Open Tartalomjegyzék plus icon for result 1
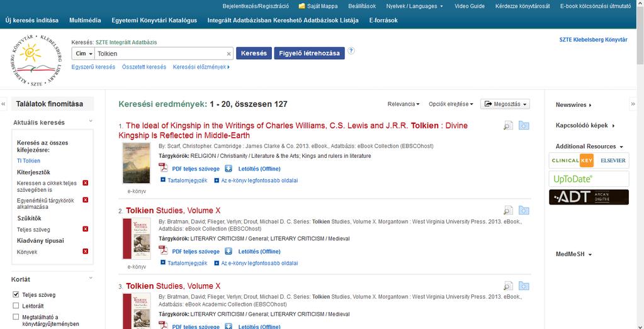The width and height of the screenshot is (644, 329). point(163,180)
